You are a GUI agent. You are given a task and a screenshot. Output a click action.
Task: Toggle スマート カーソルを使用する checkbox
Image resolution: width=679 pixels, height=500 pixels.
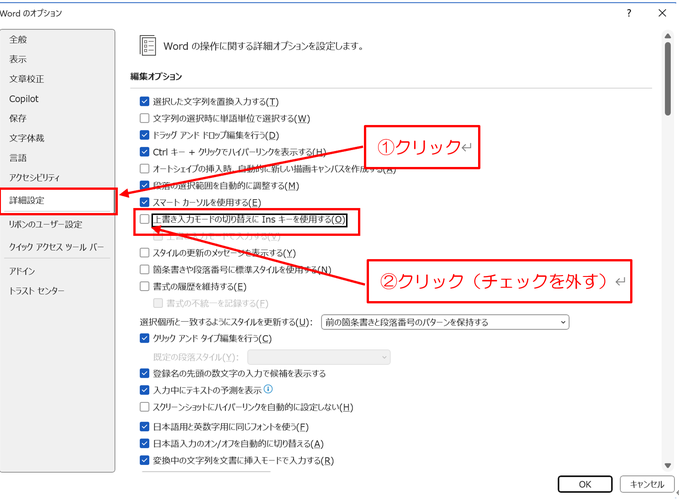coord(145,202)
